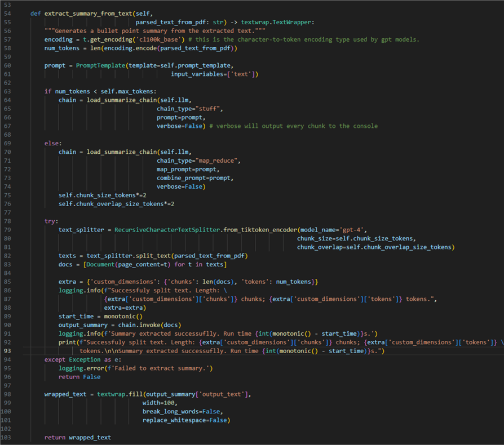Click logging.error 'Failed to extract summary.' call
Screen dimensions: 504x445
[136, 368]
